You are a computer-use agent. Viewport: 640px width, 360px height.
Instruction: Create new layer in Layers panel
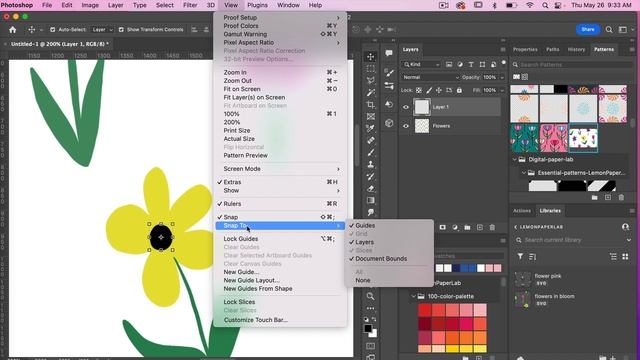point(480,227)
